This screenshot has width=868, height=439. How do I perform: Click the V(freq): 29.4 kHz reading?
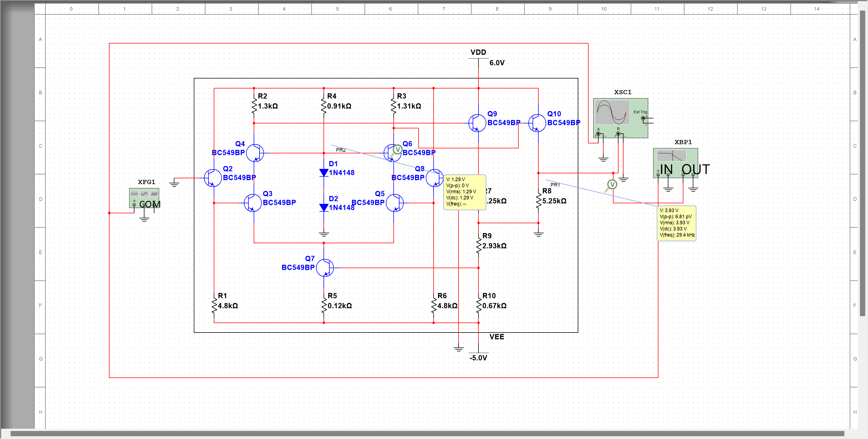click(677, 235)
